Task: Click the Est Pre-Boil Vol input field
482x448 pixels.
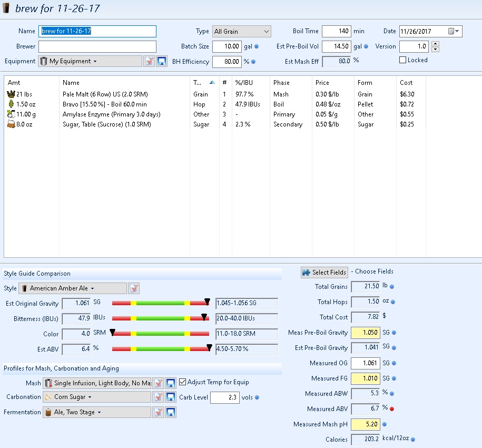Action: point(336,46)
